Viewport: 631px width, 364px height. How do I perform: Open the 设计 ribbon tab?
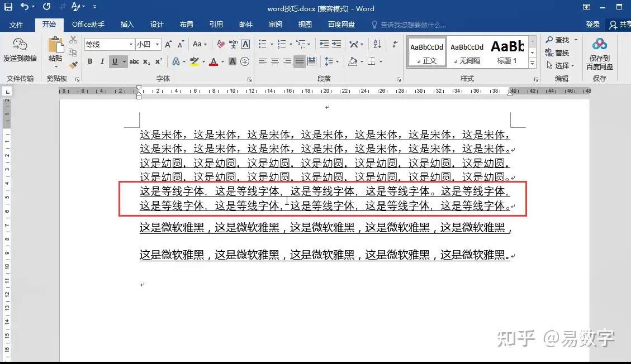[x=156, y=24]
